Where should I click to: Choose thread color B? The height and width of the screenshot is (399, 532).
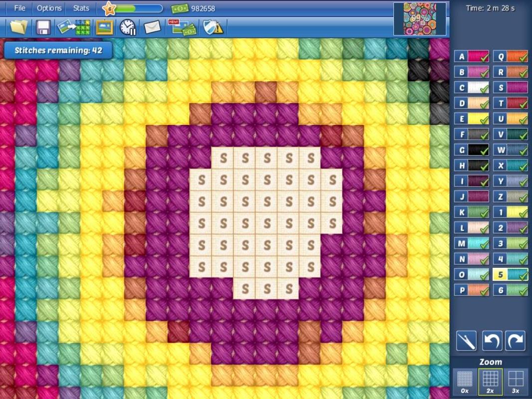point(472,72)
